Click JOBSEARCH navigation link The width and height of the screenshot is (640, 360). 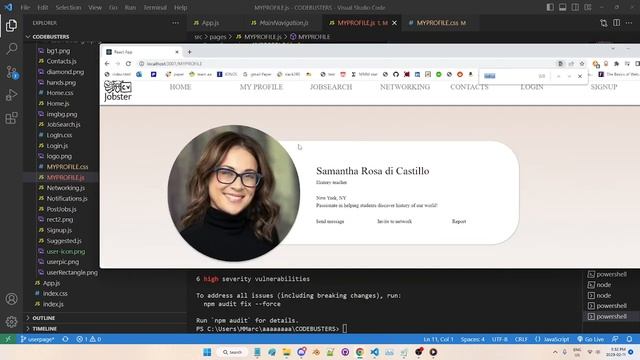[x=331, y=87]
